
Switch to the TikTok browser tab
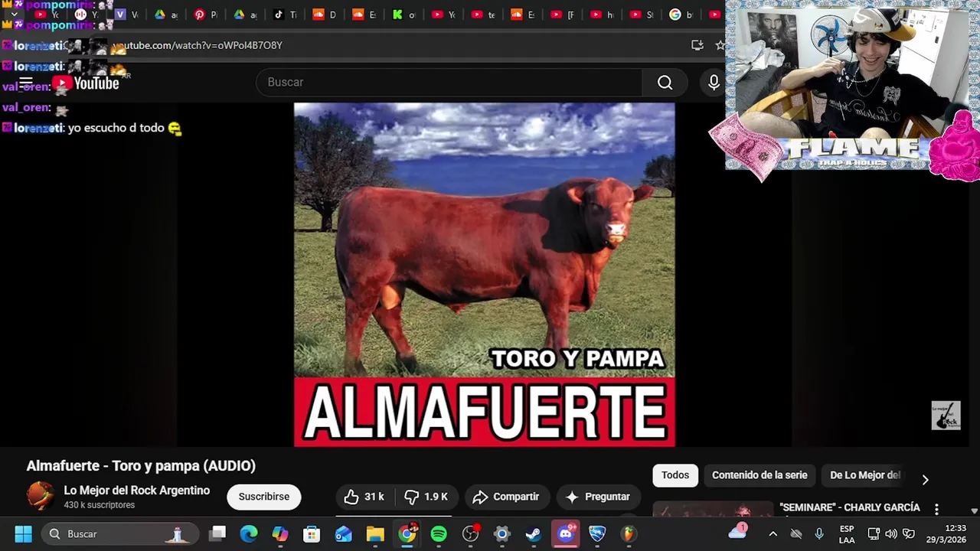(285, 15)
